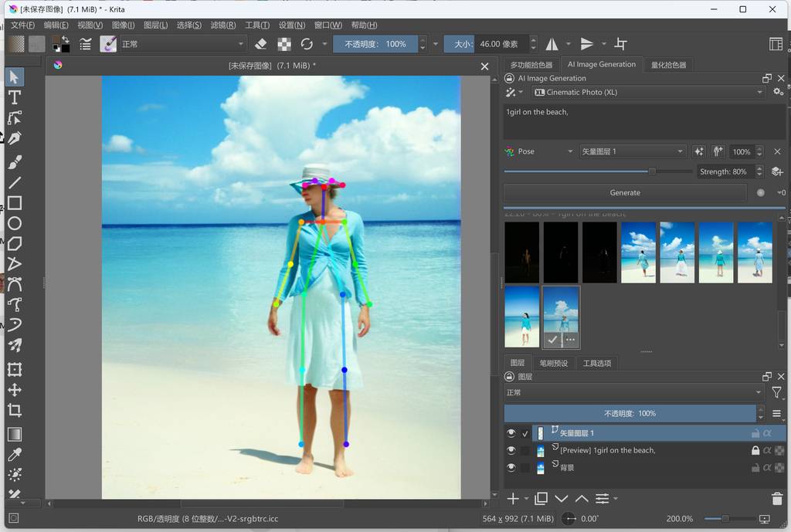Screen dimensions: 791x532
Task: Open the Cinematic Photo (XL) style dropdown
Action: (647, 92)
